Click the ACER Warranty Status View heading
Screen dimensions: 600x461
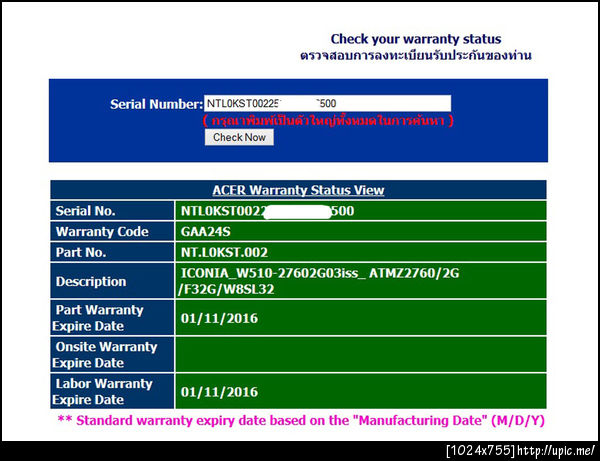click(x=298, y=190)
